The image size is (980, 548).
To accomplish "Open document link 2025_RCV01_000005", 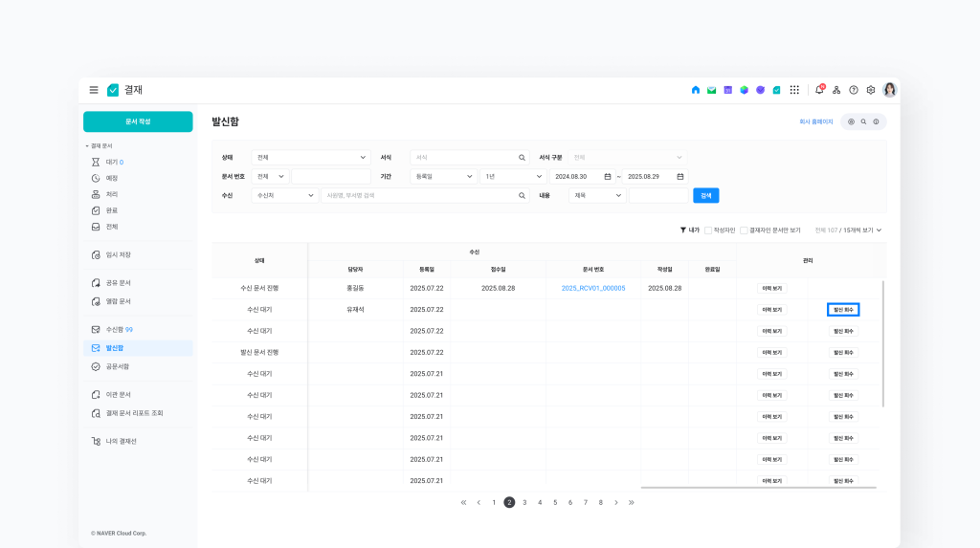I will point(593,288).
